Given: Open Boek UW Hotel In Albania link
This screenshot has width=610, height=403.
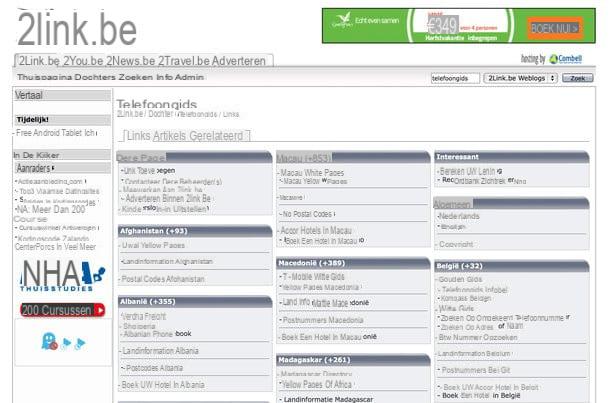Looking at the screenshot, I should click(x=163, y=385).
